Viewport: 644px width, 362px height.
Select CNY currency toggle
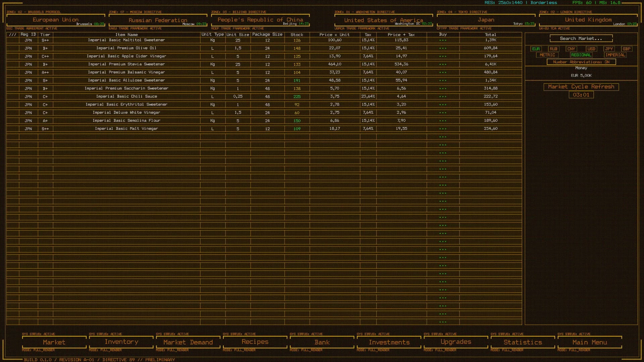[x=571, y=49]
